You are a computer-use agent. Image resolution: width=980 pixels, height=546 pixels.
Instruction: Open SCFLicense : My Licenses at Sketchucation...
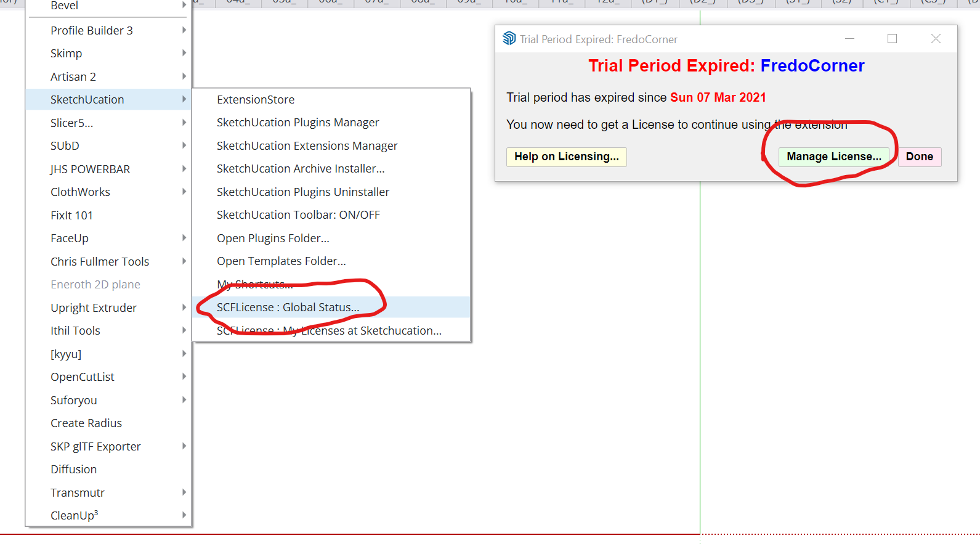[331, 331]
